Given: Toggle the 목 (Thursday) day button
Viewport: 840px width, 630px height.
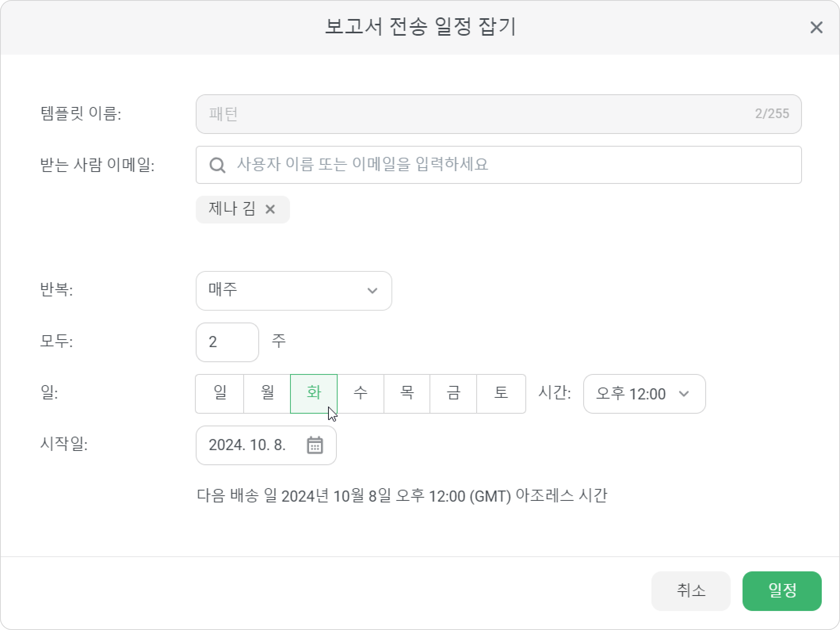Looking at the screenshot, I should (x=407, y=394).
